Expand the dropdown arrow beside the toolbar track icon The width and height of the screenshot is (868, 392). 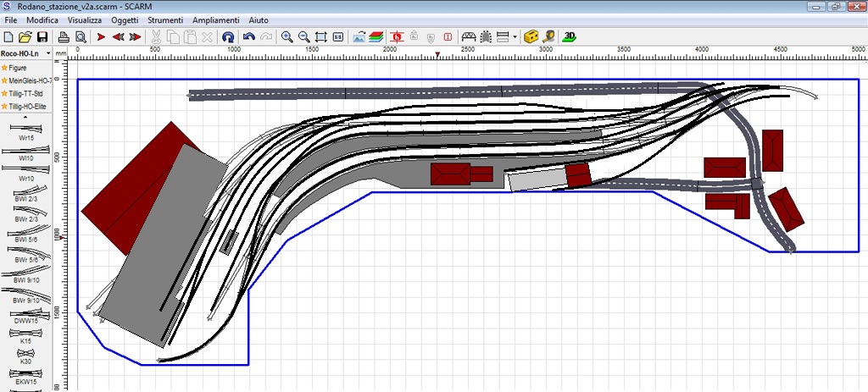(x=515, y=37)
